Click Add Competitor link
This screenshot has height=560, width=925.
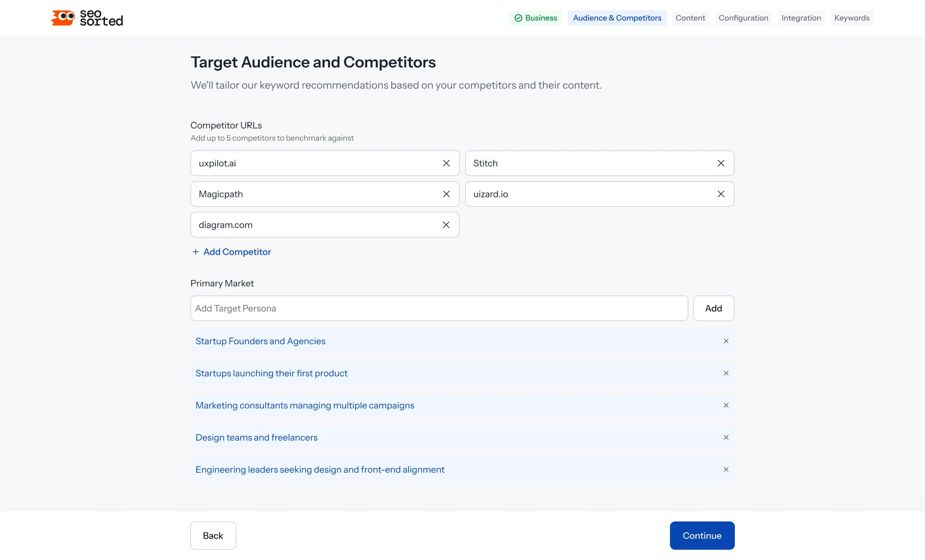[231, 252]
